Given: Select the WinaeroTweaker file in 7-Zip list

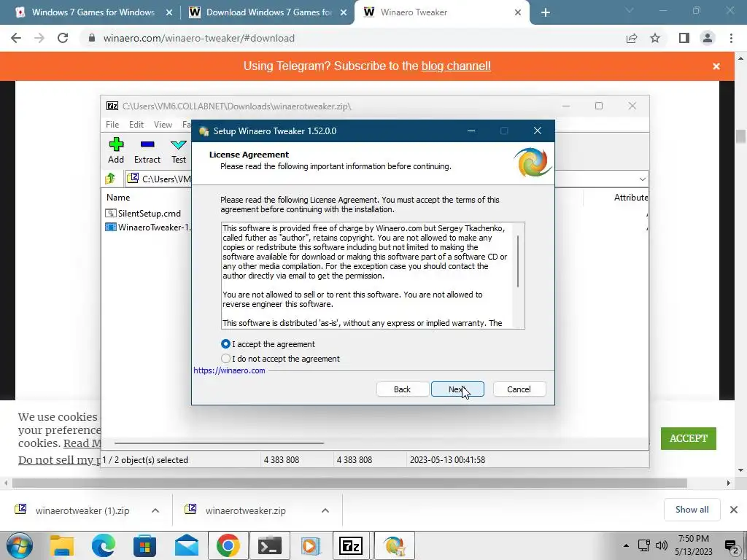Looking at the screenshot, I should [147, 227].
